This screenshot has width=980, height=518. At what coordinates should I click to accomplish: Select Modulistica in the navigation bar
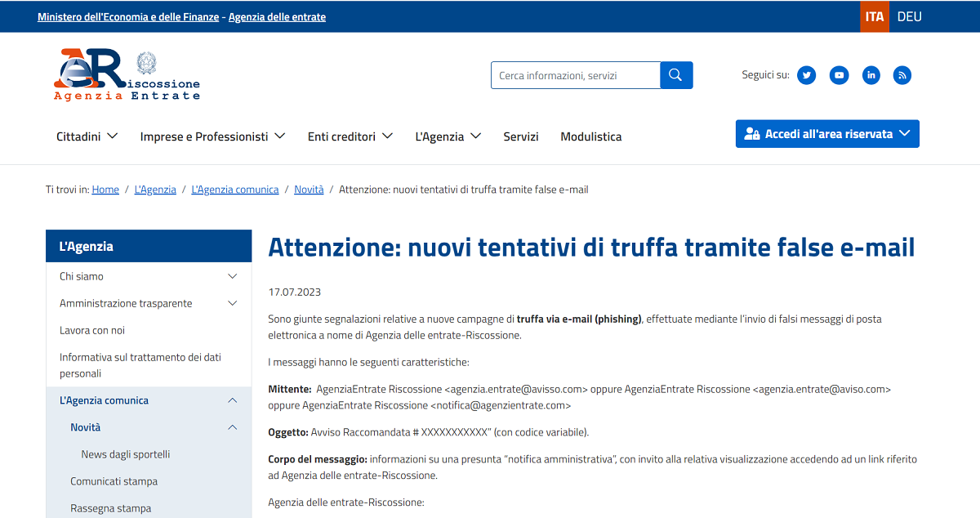(x=590, y=136)
